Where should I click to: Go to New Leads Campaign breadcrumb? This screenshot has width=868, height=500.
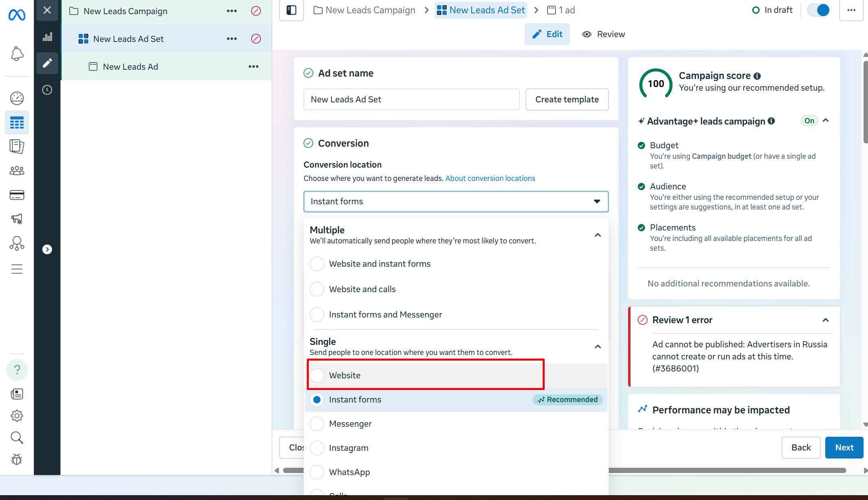(364, 10)
